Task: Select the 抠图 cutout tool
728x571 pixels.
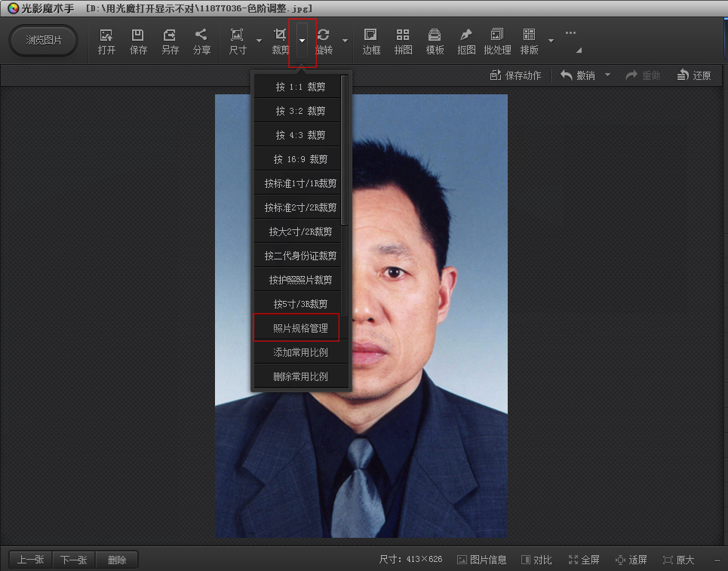Action: (x=466, y=41)
